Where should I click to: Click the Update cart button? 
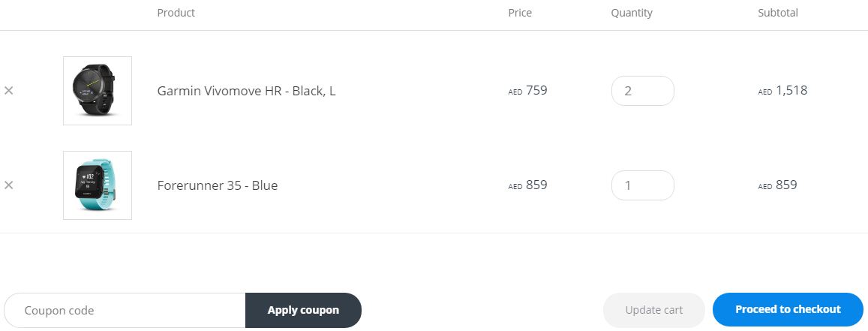[653, 310]
